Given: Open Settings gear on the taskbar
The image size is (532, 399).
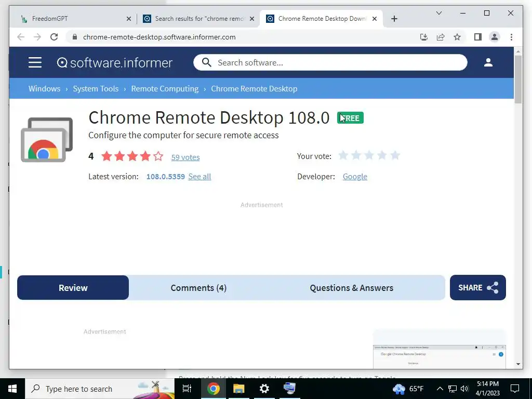Looking at the screenshot, I should pos(264,389).
